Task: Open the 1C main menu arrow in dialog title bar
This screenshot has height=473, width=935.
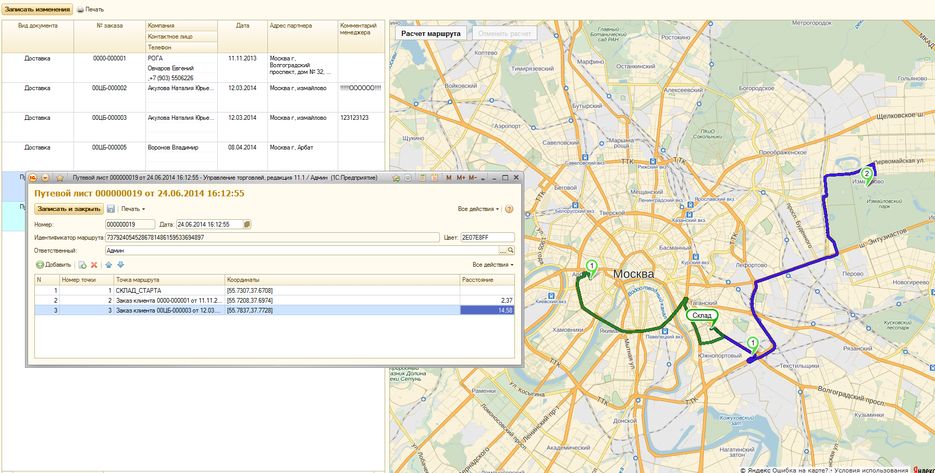Action: pos(45,178)
